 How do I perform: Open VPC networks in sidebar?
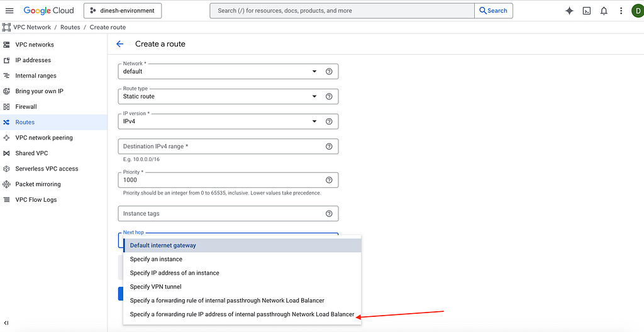click(35, 45)
